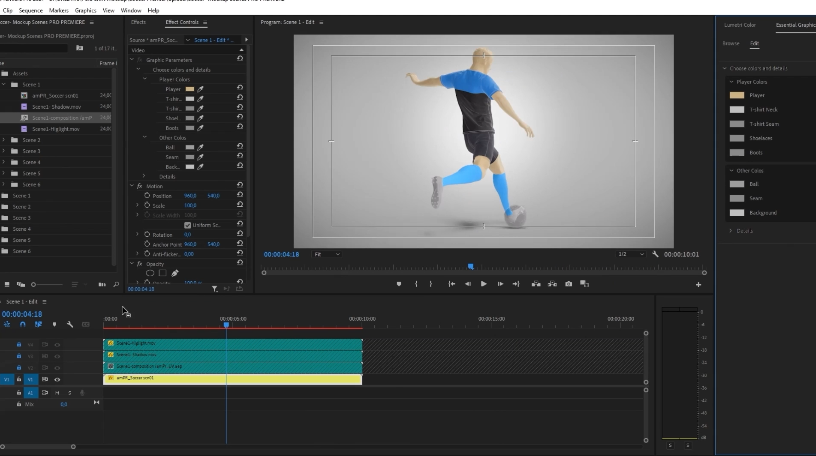Open Project panel find search icon
The height and width of the screenshot is (456, 816).
[116, 285]
